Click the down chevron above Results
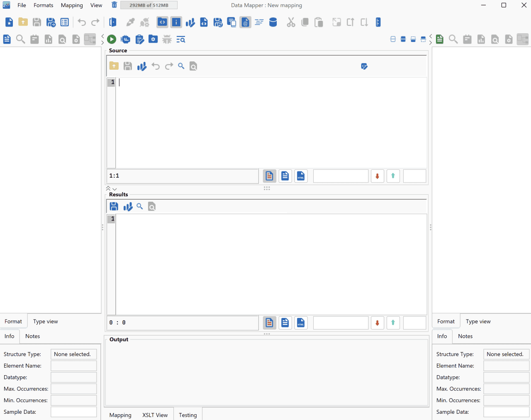The width and height of the screenshot is (531, 420). (115, 189)
